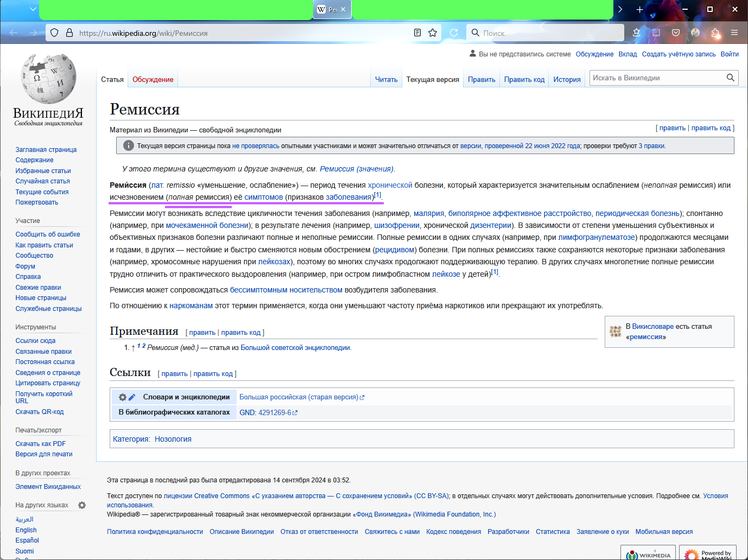Open "Мобильная версия" footer link
The width and height of the screenshot is (748, 560).
[x=664, y=532]
